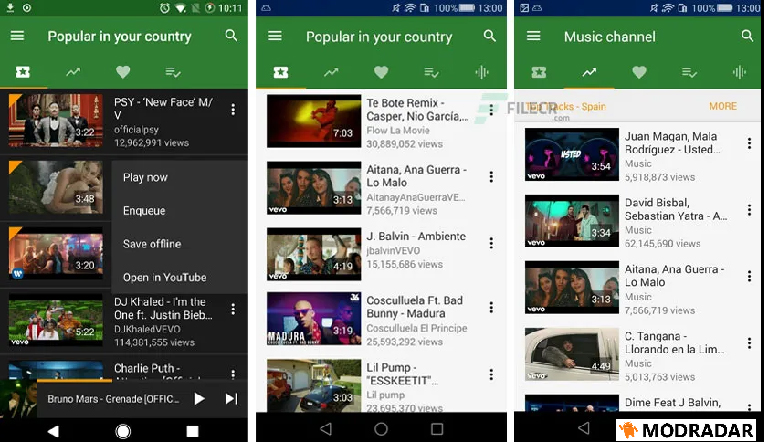Select trending tab in left phone screen
This screenshot has width=764, height=442.
(x=73, y=73)
